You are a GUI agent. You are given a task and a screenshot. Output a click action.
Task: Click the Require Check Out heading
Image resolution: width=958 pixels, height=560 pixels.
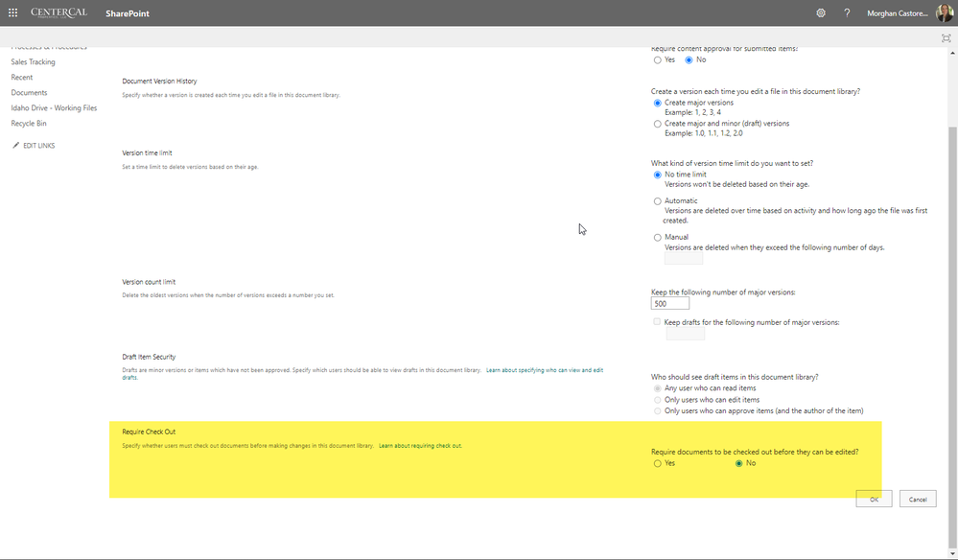click(x=149, y=432)
